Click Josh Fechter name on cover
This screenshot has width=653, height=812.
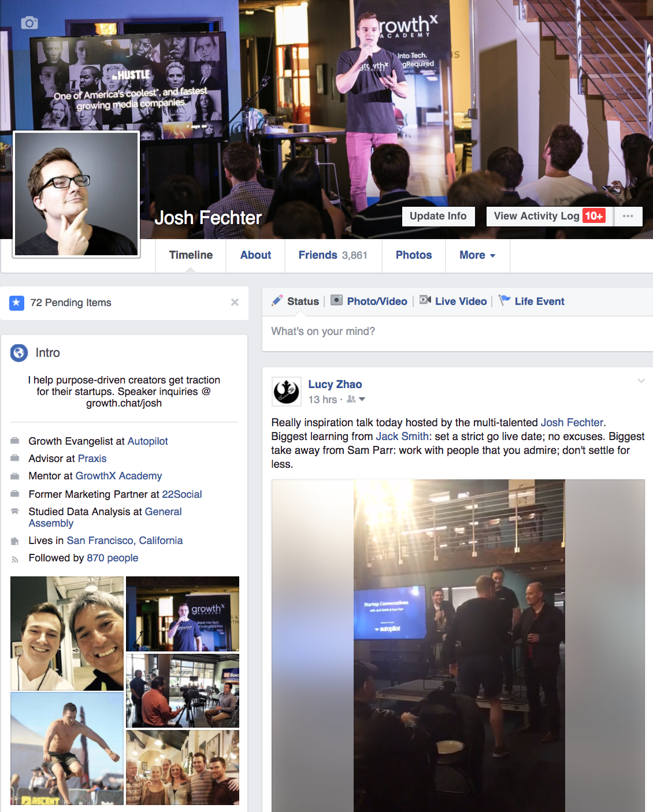click(208, 218)
